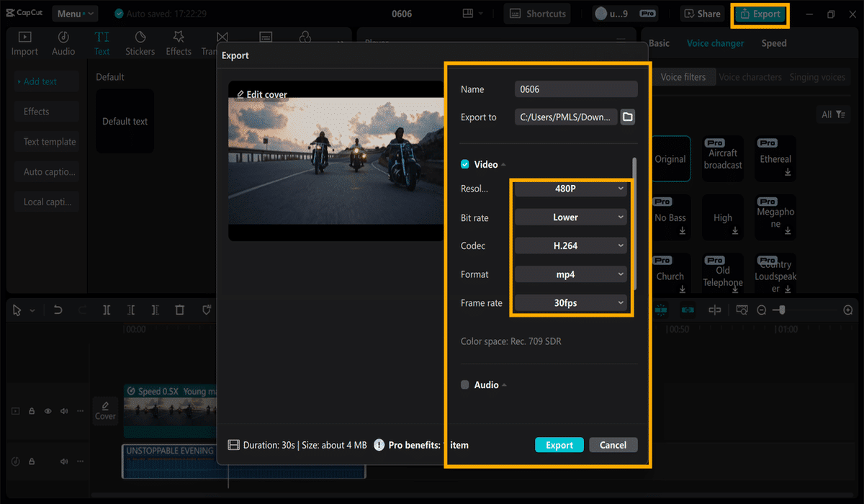Open the Stickers panel icon

140,37
